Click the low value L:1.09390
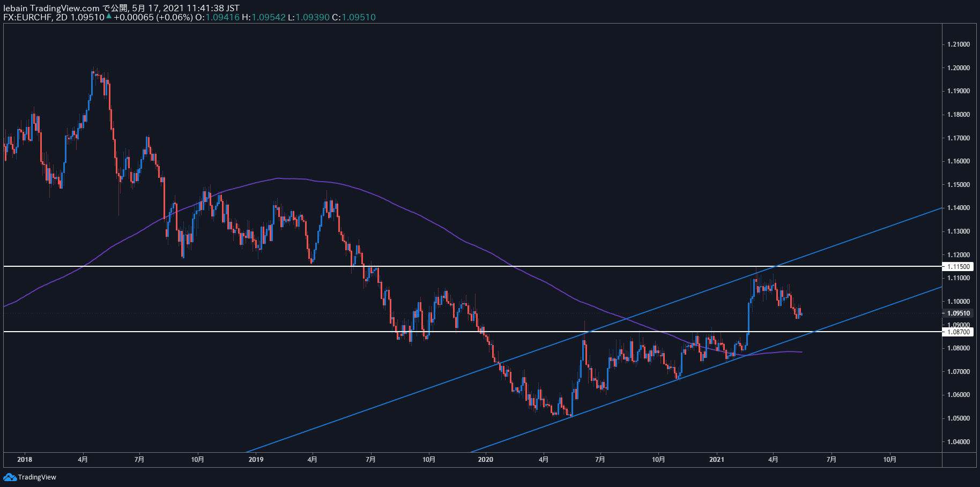980x487 pixels. [x=308, y=17]
